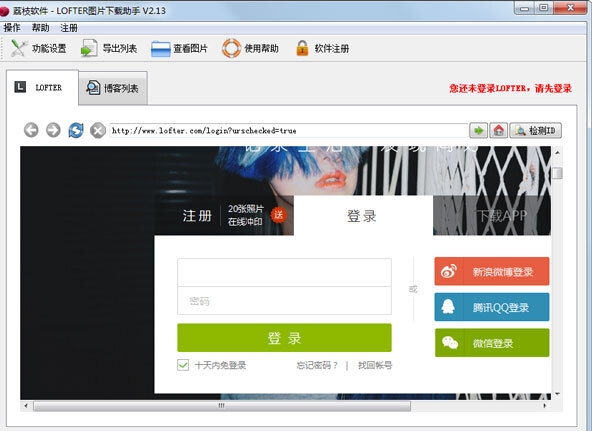Screen dimensions: 592x431
Task: Click 导出列表 export list button
Action: pyautogui.click(x=109, y=48)
